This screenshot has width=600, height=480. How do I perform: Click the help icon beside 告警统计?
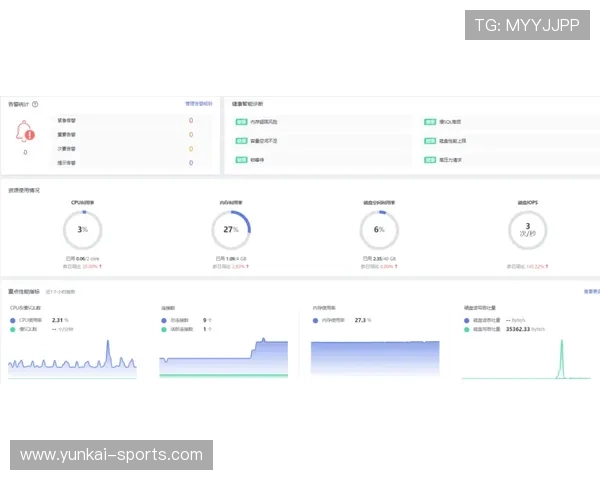coord(35,104)
